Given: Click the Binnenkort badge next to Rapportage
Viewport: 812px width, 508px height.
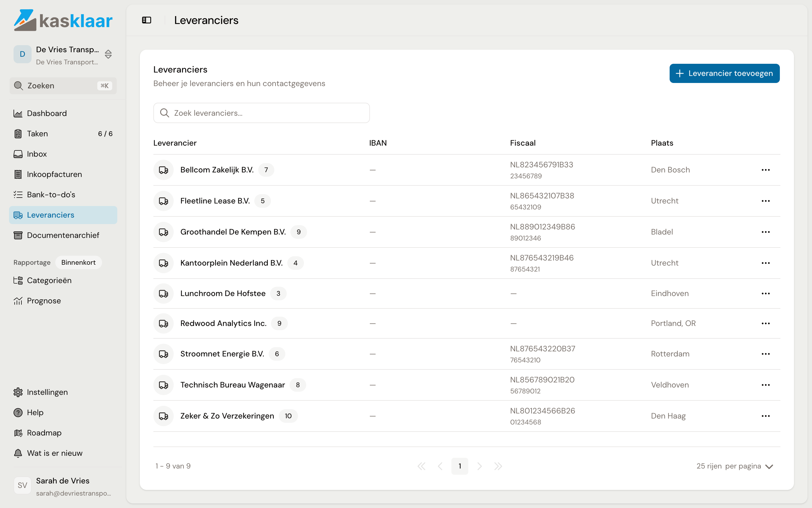Looking at the screenshot, I should (x=78, y=262).
